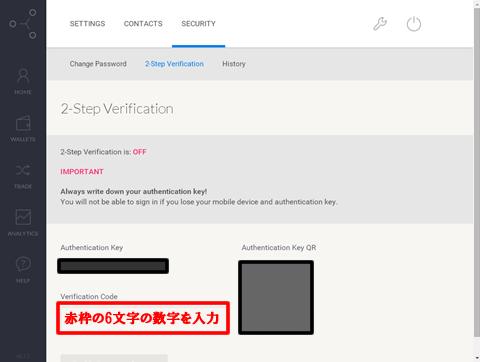The image size is (480, 362).
Task: Open the History sub-tab
Action: click(234, 64)
